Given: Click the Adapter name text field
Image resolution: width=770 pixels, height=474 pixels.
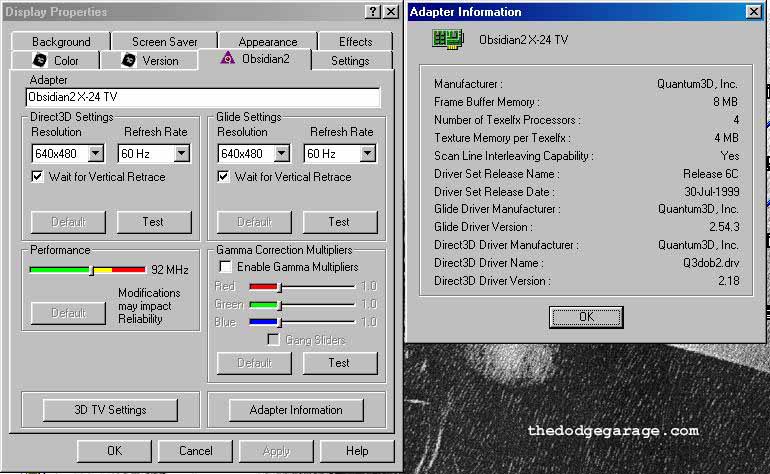Looking at the screenshot, I should [x=203, y=97].
